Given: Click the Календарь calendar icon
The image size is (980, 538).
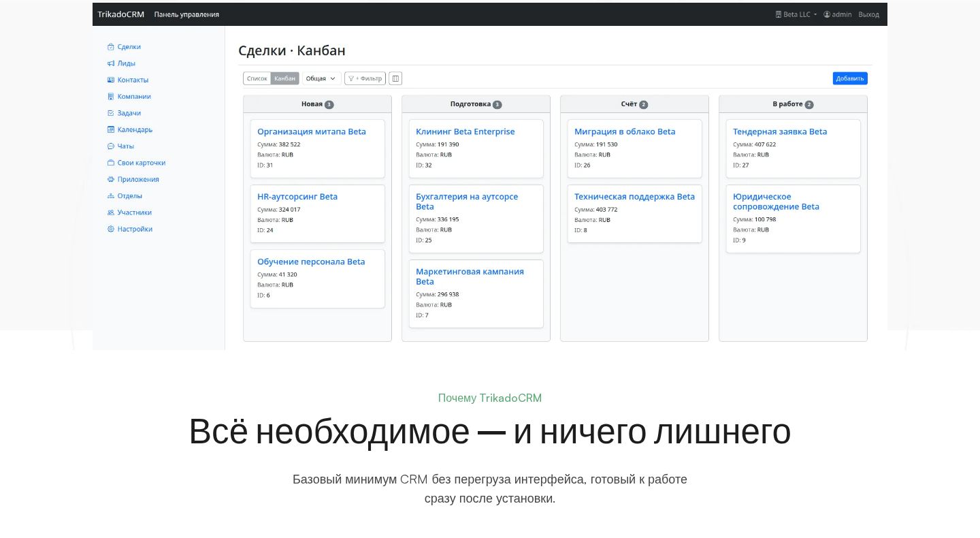Looking at the screenshot, I should point(110,129).
